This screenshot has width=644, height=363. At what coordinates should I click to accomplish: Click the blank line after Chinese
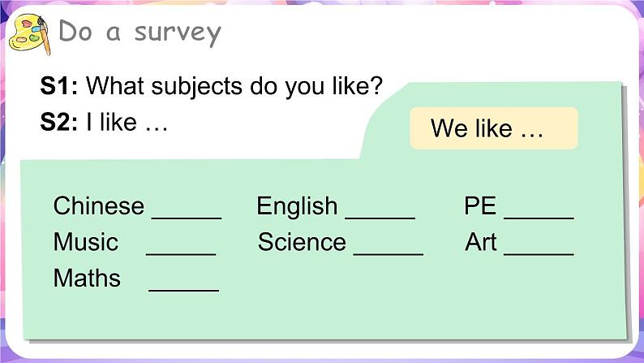coord(187,211)
